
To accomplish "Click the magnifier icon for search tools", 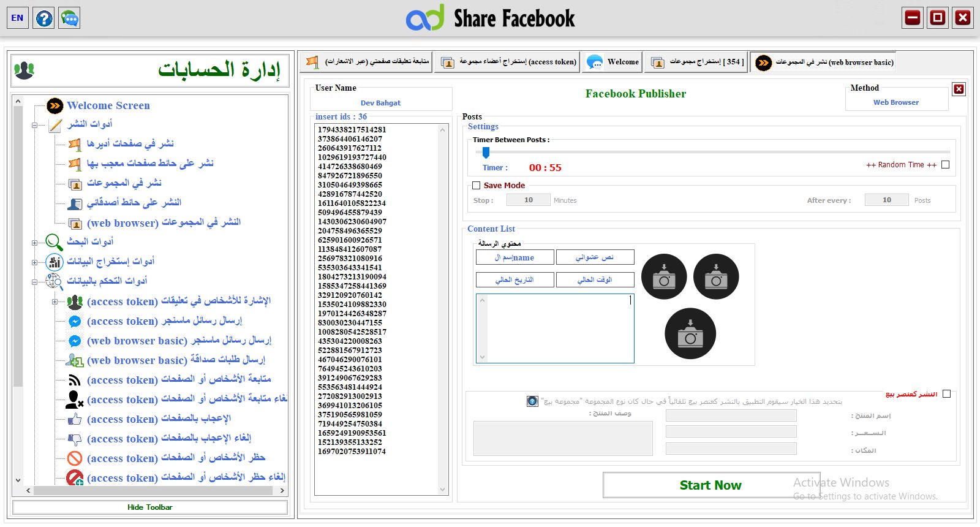I will (54, 242).
